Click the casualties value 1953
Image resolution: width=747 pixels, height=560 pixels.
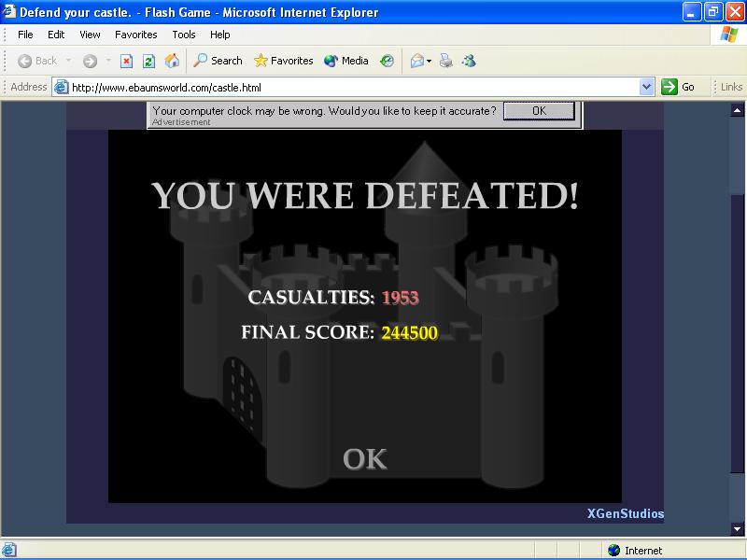click(401, 298)
